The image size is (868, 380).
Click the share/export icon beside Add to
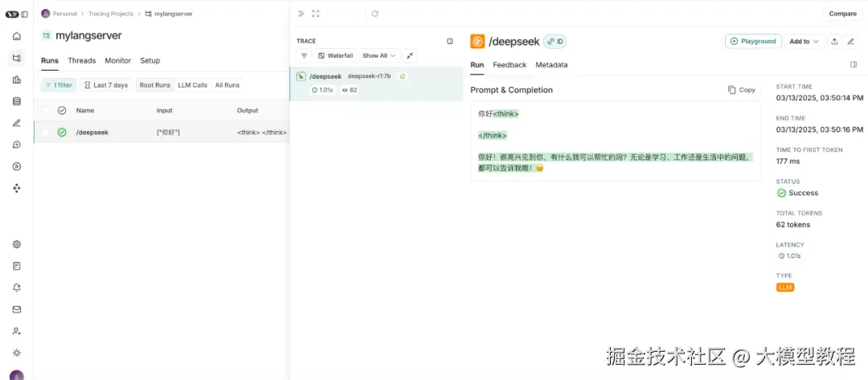[x=834, y=42]
